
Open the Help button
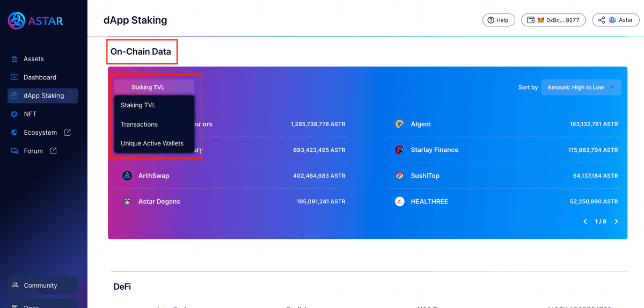(499, 20)
